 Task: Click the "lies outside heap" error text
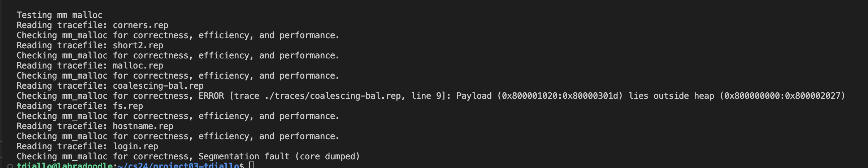(671, 96)
